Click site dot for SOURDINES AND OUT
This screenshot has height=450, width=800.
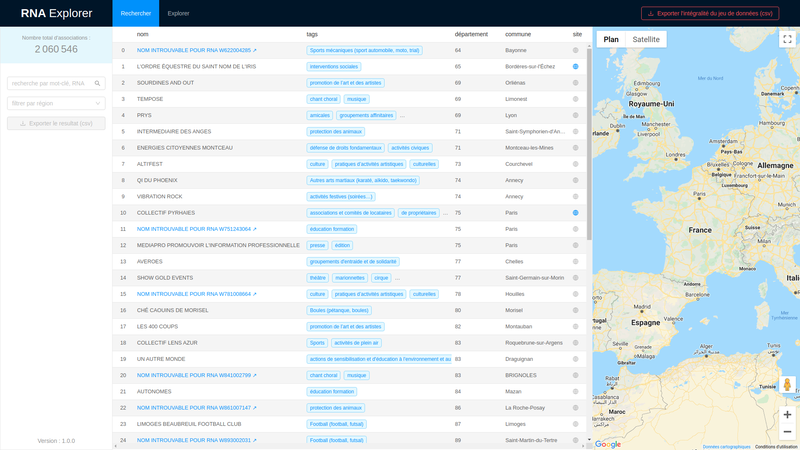click(x=576, y=83)
